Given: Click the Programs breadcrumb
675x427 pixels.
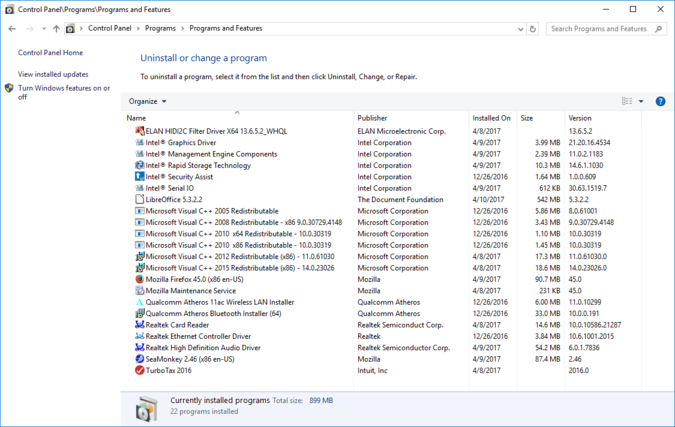Looking at the screenshot, I should (x=160, y=28).
